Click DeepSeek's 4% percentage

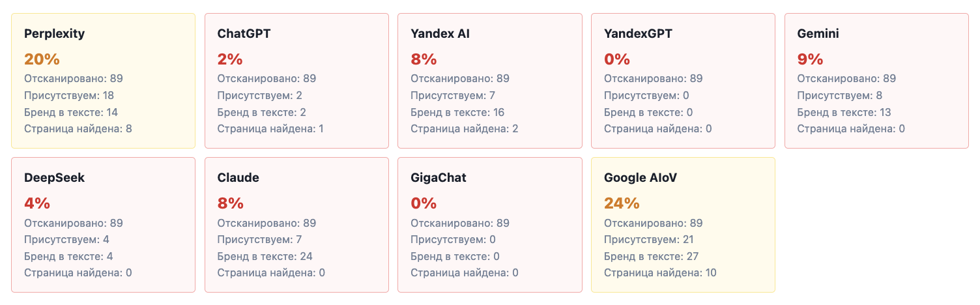coord(37,203)
